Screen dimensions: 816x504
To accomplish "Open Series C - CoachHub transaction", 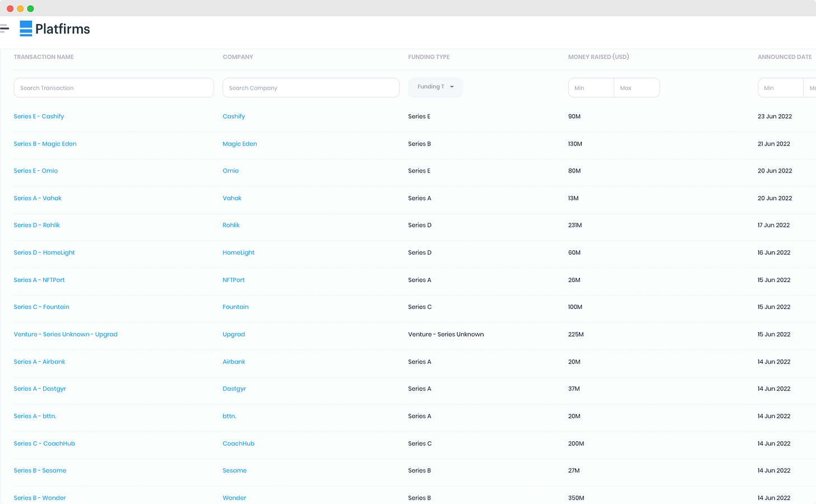I will 44,444.
